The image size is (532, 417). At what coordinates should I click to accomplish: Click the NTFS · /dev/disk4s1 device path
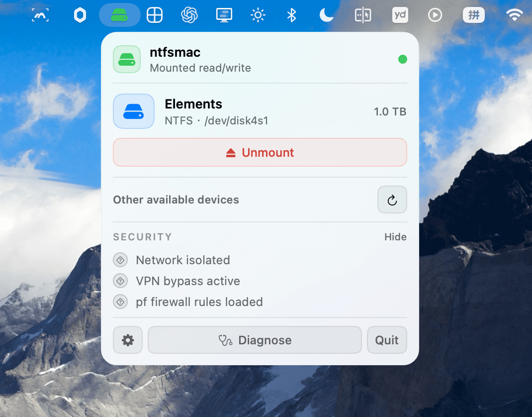pyautogui.click(x=216, y=120)
